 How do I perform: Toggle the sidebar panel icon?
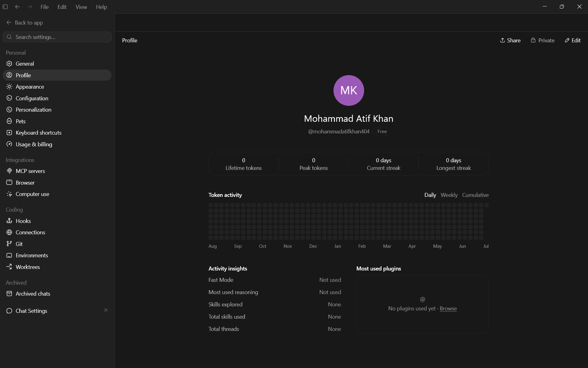(x=5, y=7)
